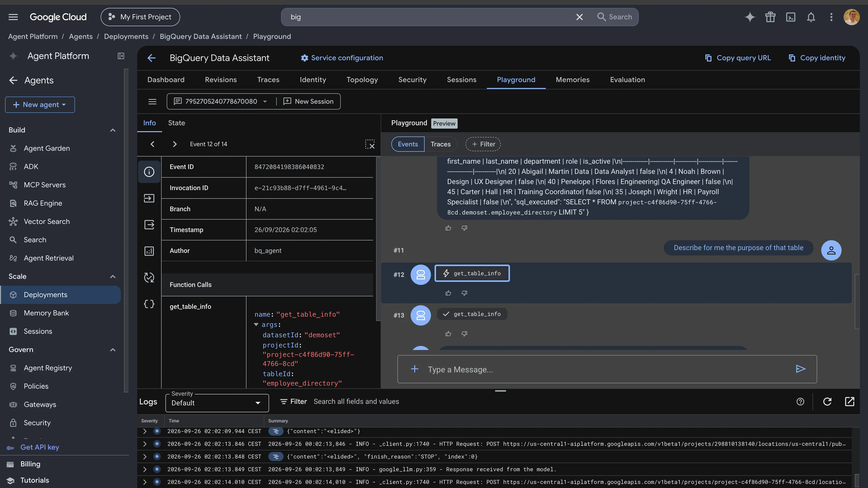Viewport: 868px width, 488px height.
Task: Start a New Session
Action: point(308,101)
